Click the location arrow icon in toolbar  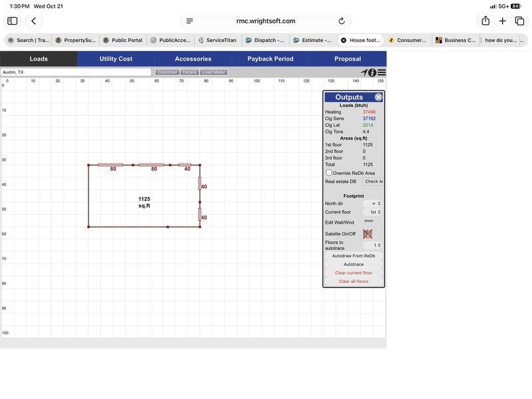[x=364, y=72]
